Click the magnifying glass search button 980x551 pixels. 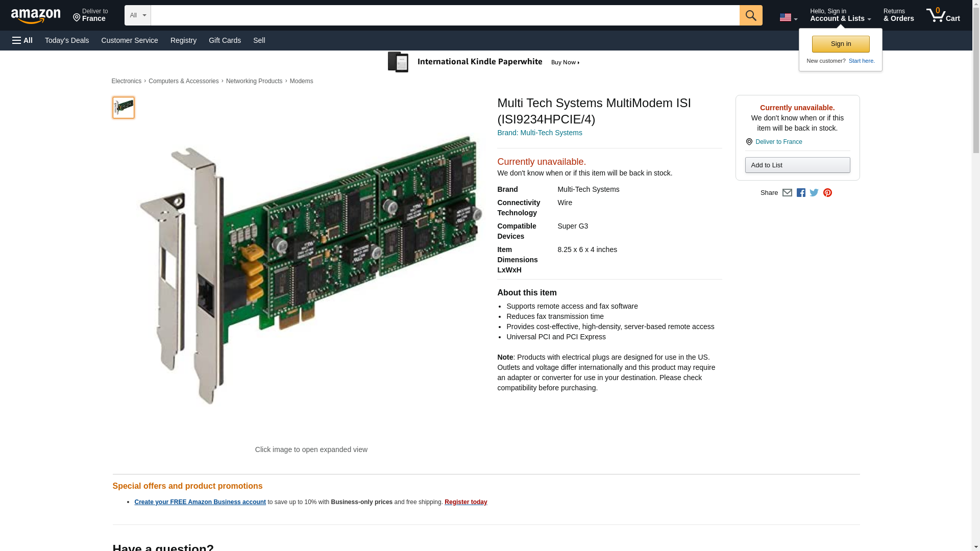tap(750, 15)
